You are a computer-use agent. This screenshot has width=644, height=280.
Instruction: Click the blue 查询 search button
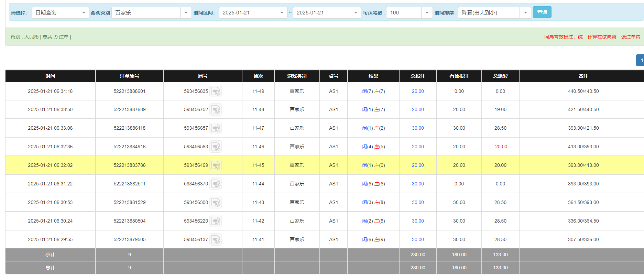tap(542, 12)
